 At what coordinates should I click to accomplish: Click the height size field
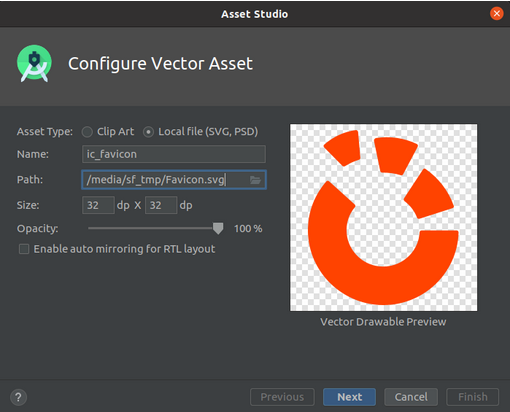[161, 205]
